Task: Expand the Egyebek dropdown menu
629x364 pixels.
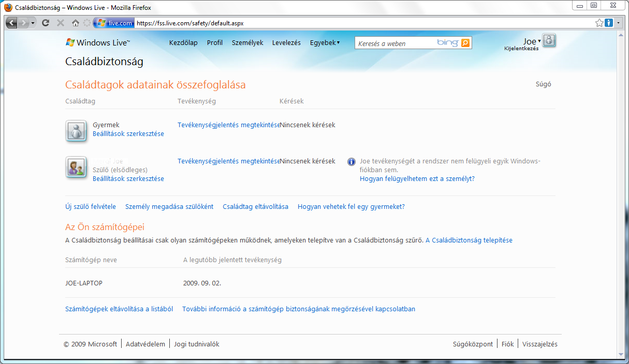Action: point(325,43)
